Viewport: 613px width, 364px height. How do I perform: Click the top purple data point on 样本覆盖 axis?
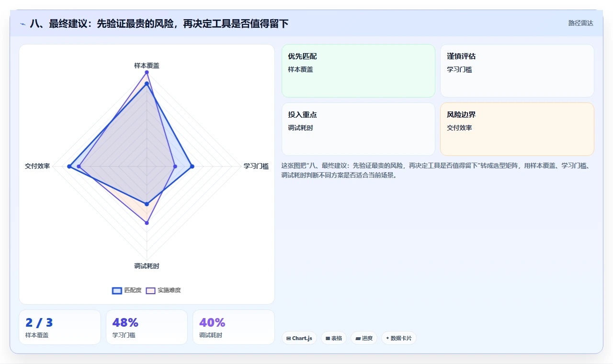click(147, 72)
